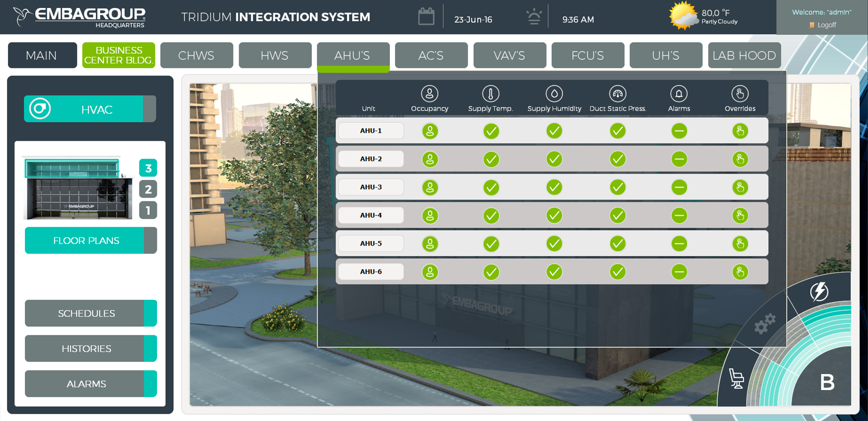This screenshot has height=421, width=868.
Task: Click the Supply Humidity droplet header icon
Action: point(554,93)
